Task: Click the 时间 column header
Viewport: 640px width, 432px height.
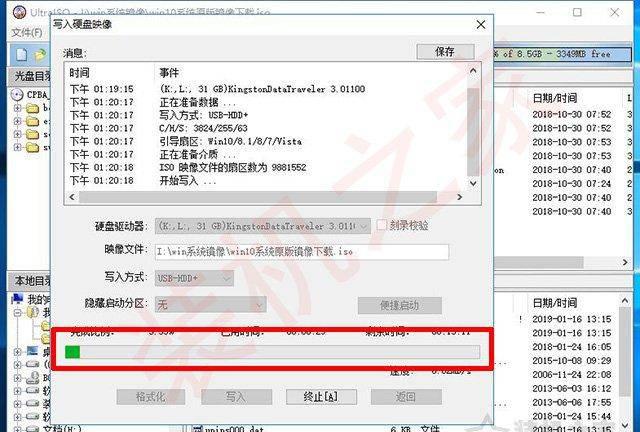Action: pyautogui.click(x=79, y=73)
